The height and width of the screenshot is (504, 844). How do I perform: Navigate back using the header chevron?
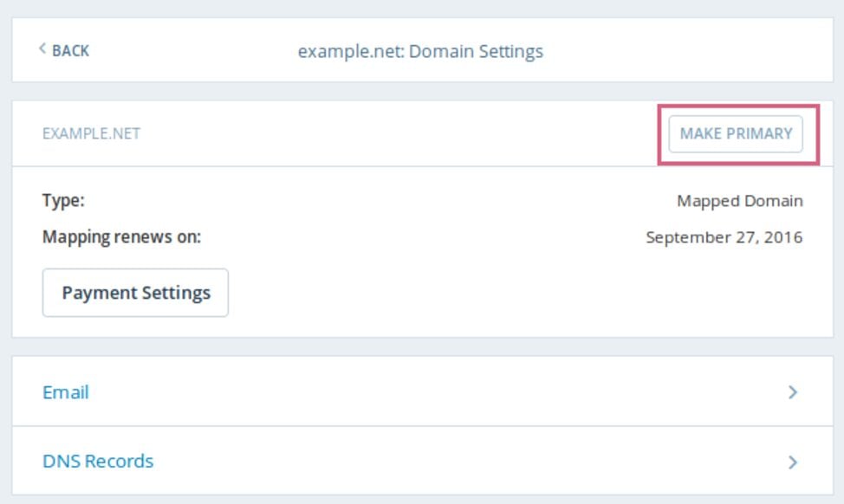pos(42,50)
